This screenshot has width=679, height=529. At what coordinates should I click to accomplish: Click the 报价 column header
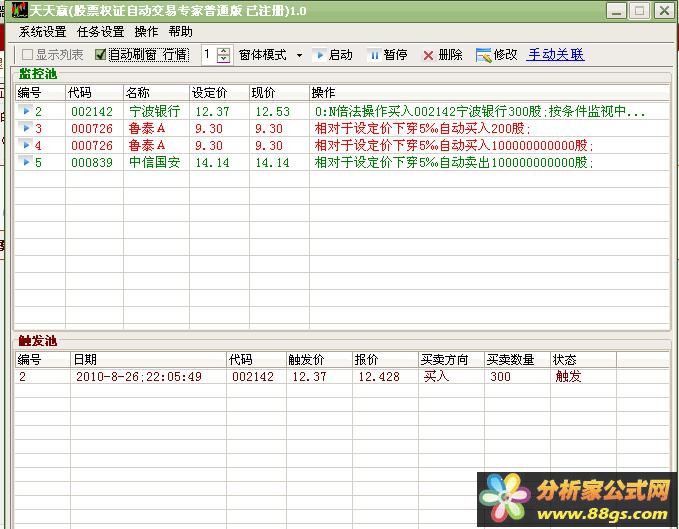point(385,360)
